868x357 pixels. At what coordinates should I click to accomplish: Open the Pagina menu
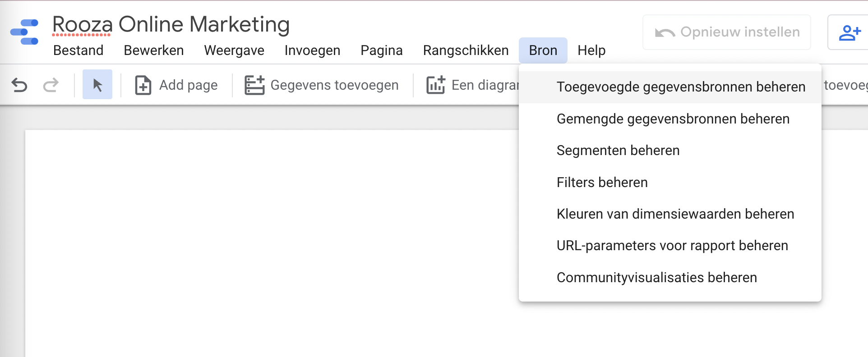click(382, 50)
